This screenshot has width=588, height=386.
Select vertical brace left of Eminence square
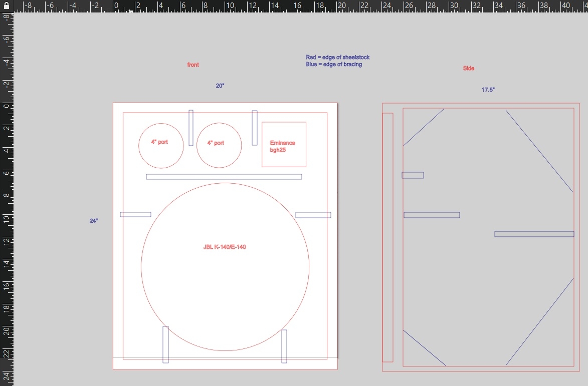pos(255,128)
